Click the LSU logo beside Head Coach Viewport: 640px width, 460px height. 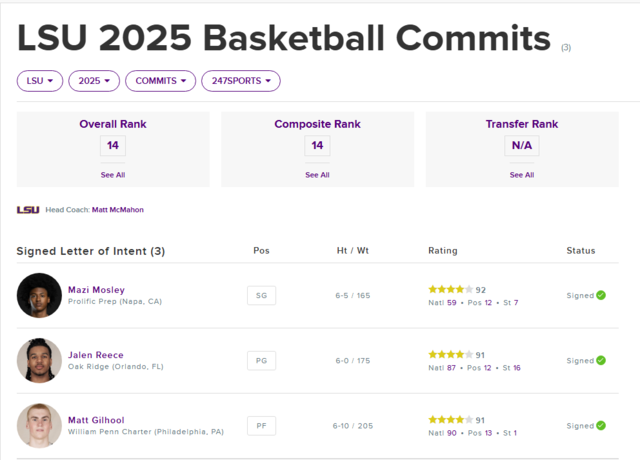pos(28,210)
